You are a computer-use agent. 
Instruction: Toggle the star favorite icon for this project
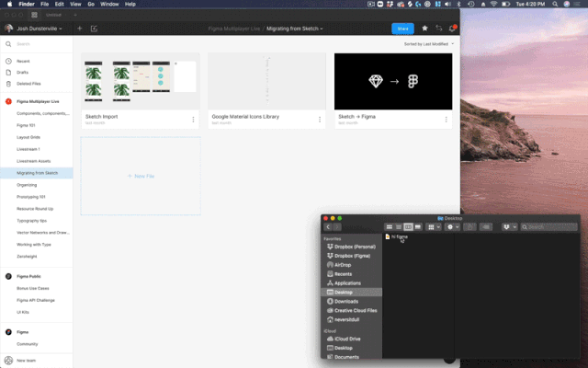[x=424, y=29]
